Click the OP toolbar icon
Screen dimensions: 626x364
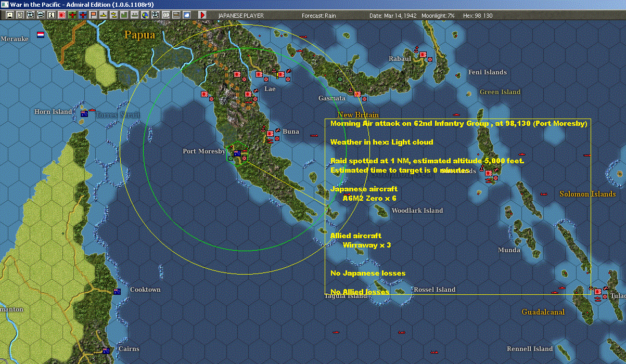tap(165, 15)
